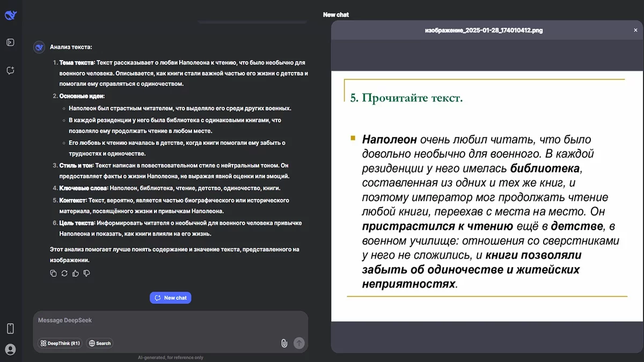Image resolution: width=644 pixels, height=362 pixels.
Task: Open the sidebar panel toggle
Action: tap(10, 42)
